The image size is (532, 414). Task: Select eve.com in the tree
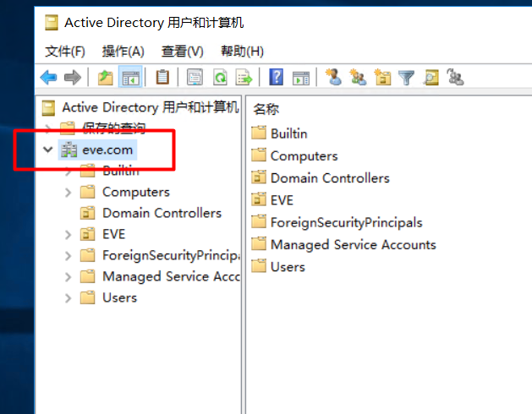(107, 150)
